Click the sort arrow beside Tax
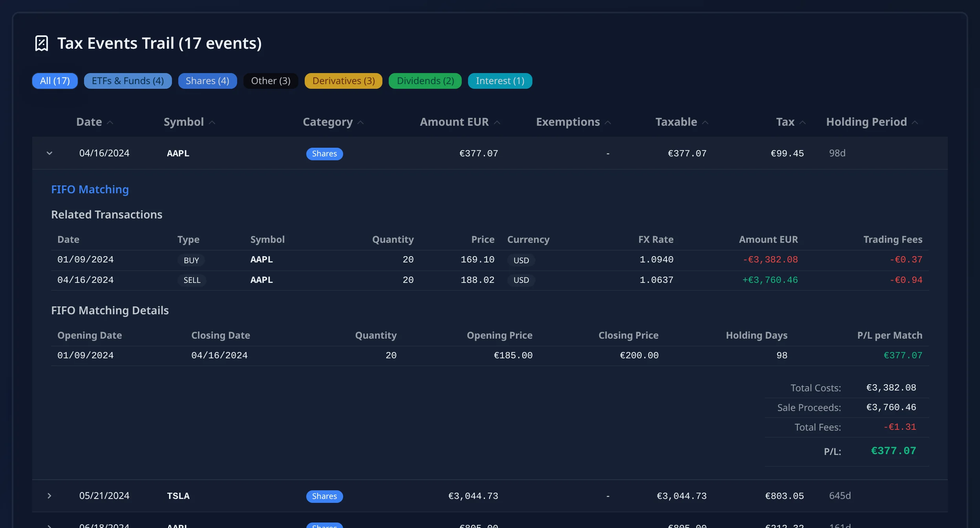This screenshot has height=528, width=980. pos(803,123)
